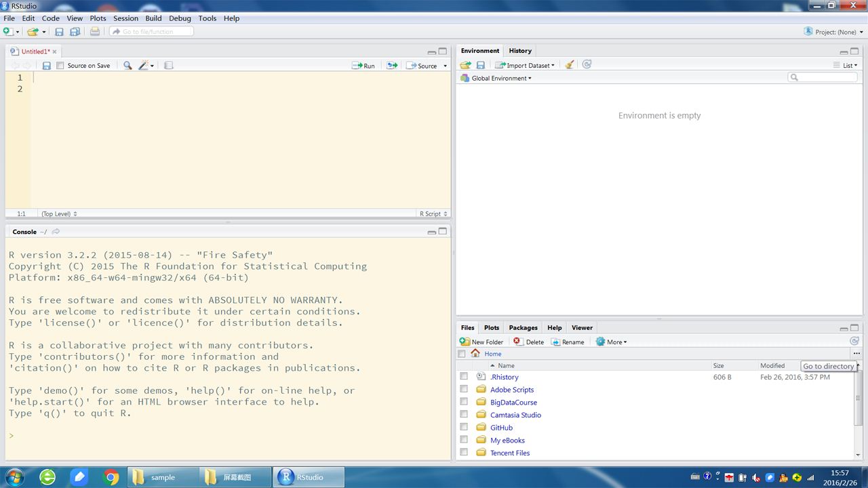The image size is (868, 488).
Task: Save the Untitled1 script via editor toolbar
Action: tap(46, 66)
